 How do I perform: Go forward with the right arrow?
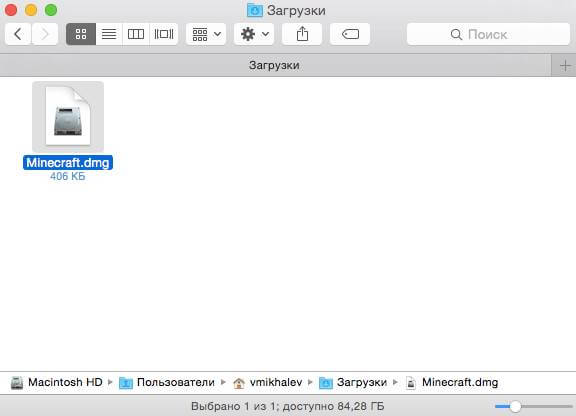[45, 34]
